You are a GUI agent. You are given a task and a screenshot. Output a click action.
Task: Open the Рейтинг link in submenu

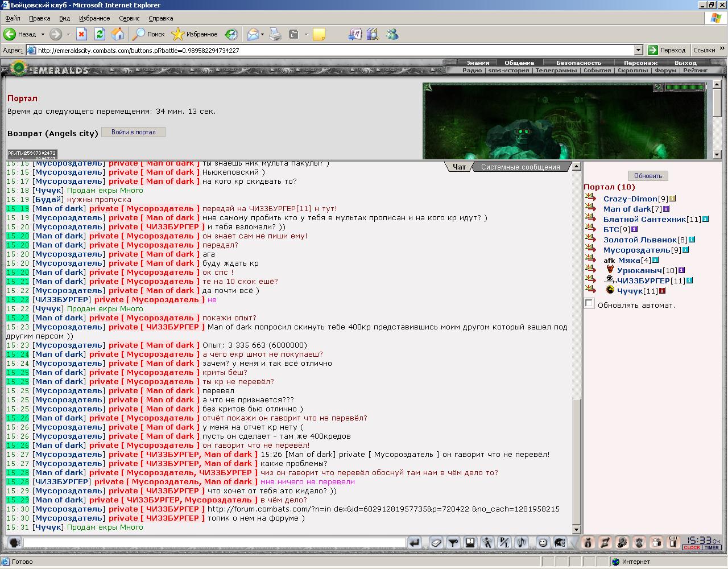coord(695,71)
